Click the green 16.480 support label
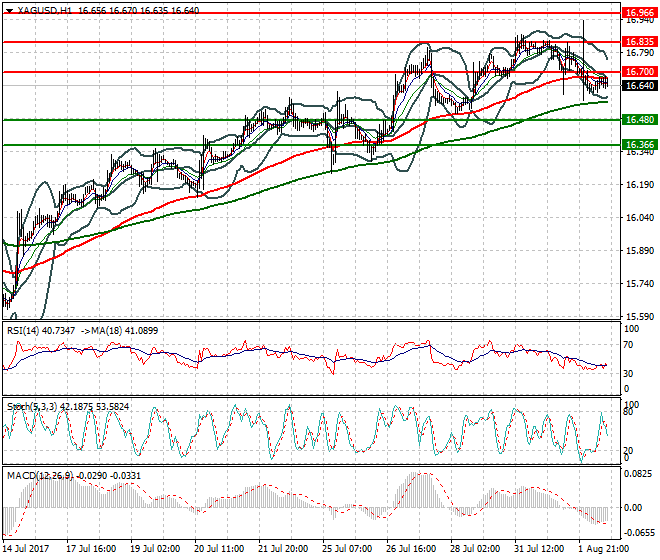Screen dimensions: 660x560 [640, 120]
